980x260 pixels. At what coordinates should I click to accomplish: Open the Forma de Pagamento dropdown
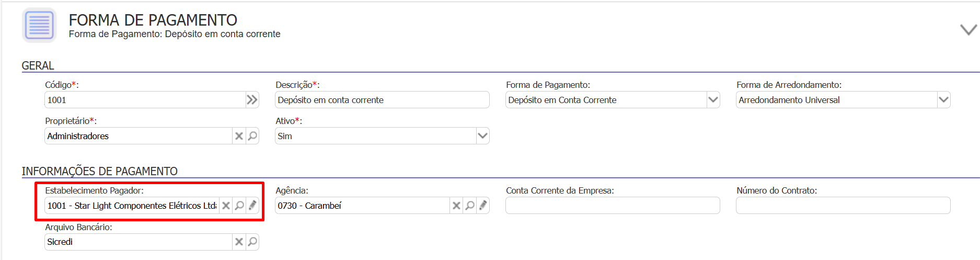click(713, 100)
